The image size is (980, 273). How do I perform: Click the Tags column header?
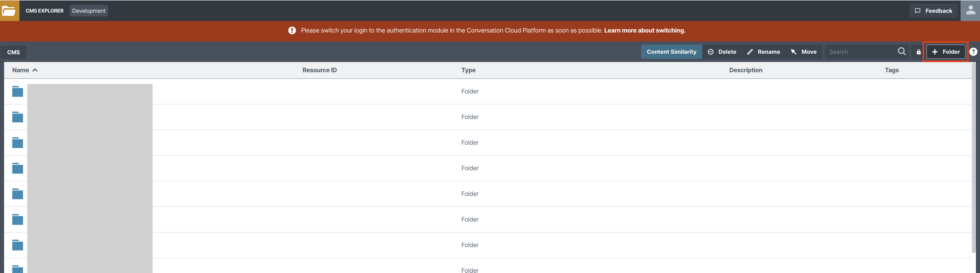(891, 70)
